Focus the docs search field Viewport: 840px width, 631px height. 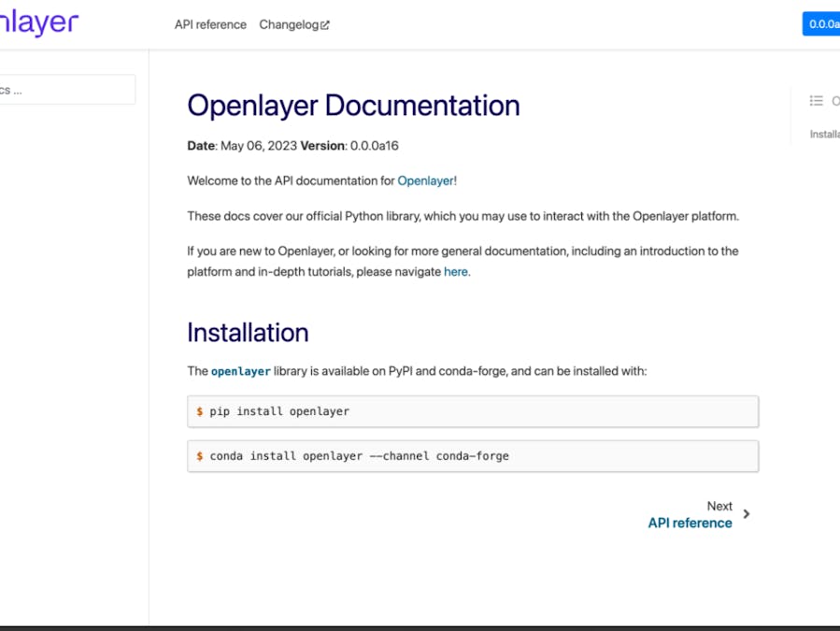67,90
